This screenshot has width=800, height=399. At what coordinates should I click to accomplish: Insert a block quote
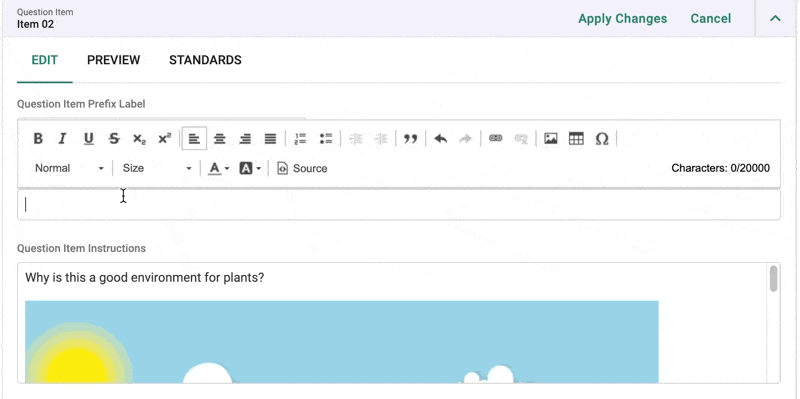410,139
